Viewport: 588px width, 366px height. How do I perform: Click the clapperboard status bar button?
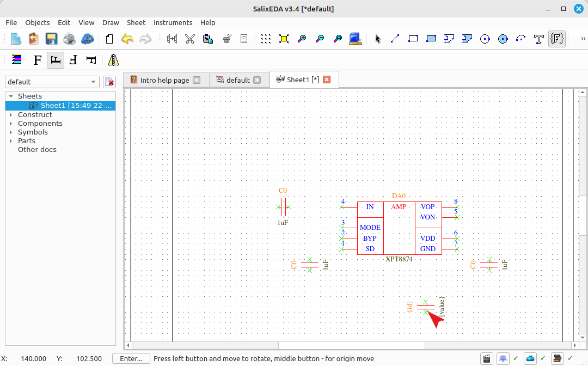click(x=487, y=359)
